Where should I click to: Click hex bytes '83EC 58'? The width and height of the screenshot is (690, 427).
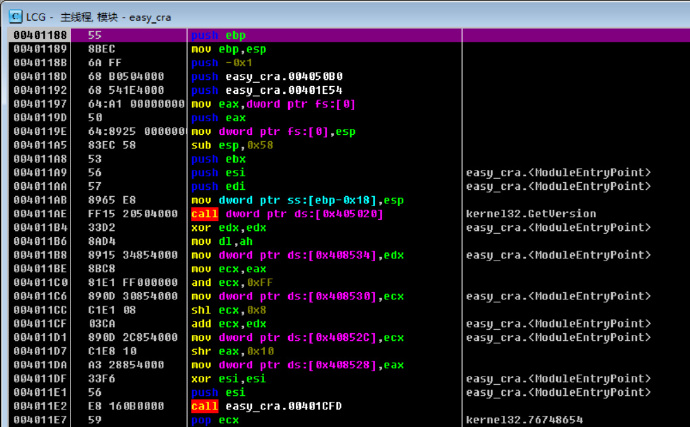point(111,145)
